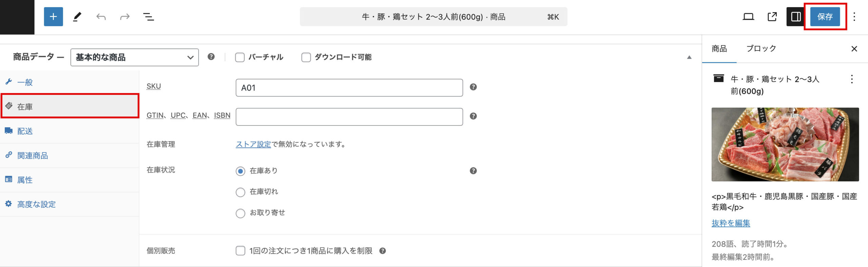
Task: Toggle the settings sidebar panel icon
Action: [795, 17]
